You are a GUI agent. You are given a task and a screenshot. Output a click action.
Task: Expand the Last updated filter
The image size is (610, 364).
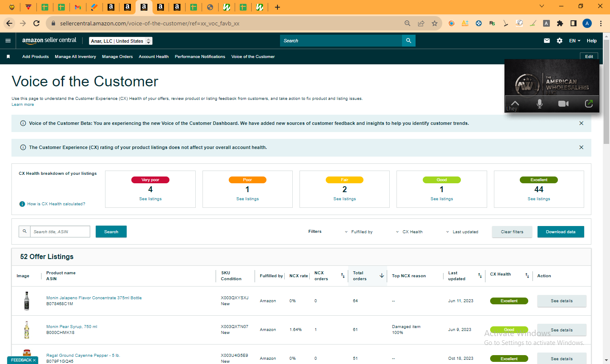pos(462,232)
